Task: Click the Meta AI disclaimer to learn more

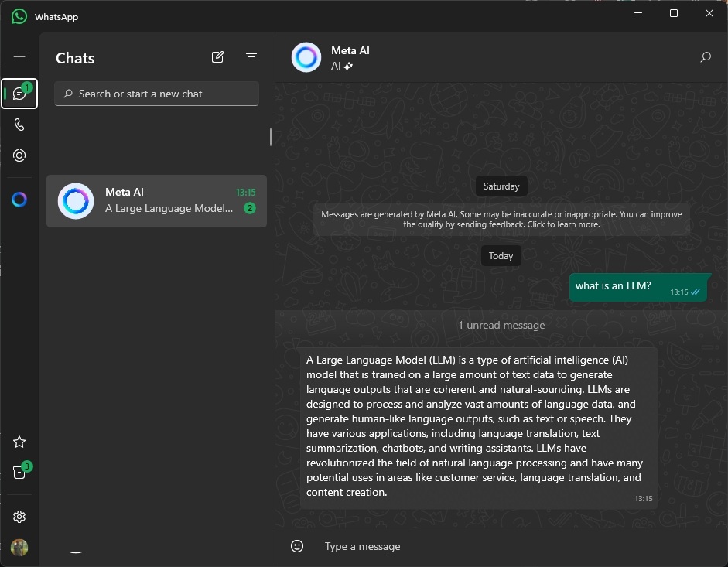Action: pyautogui.click(x=501, y=220)
